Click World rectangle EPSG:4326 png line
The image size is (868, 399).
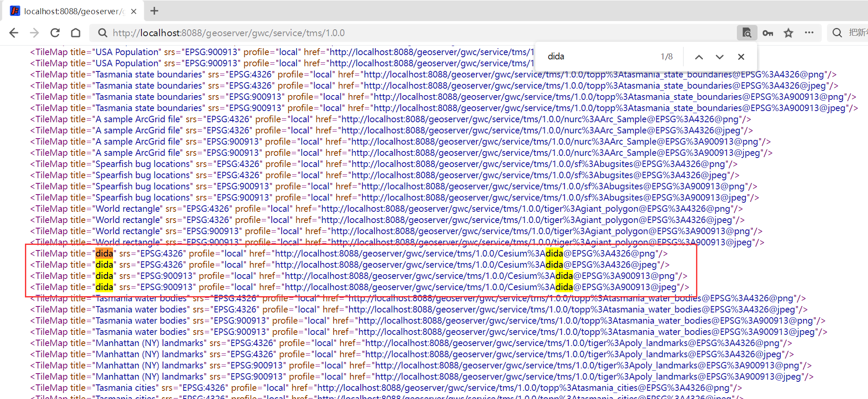coord(386,209)
